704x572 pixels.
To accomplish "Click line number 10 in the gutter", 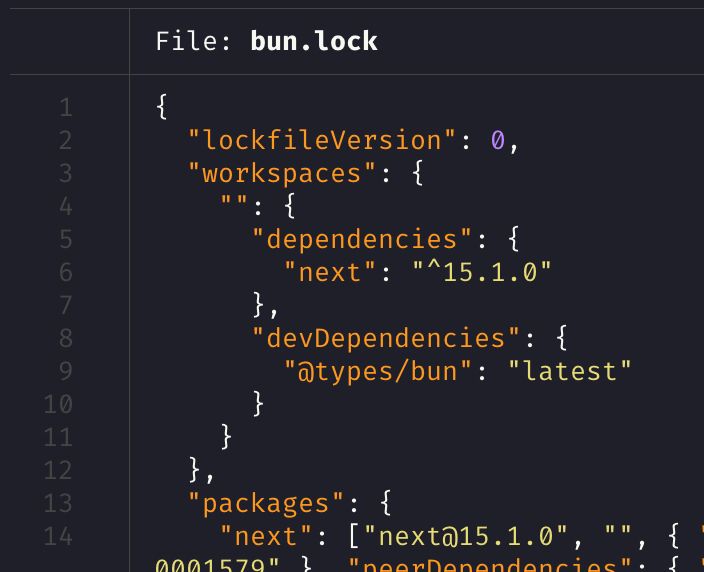I will (58, 404).
